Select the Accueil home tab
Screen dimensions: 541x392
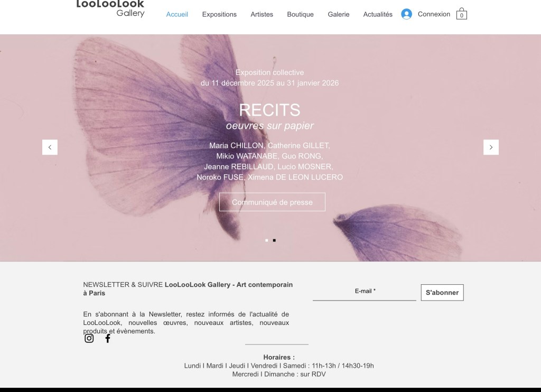(x=177, y=14)
